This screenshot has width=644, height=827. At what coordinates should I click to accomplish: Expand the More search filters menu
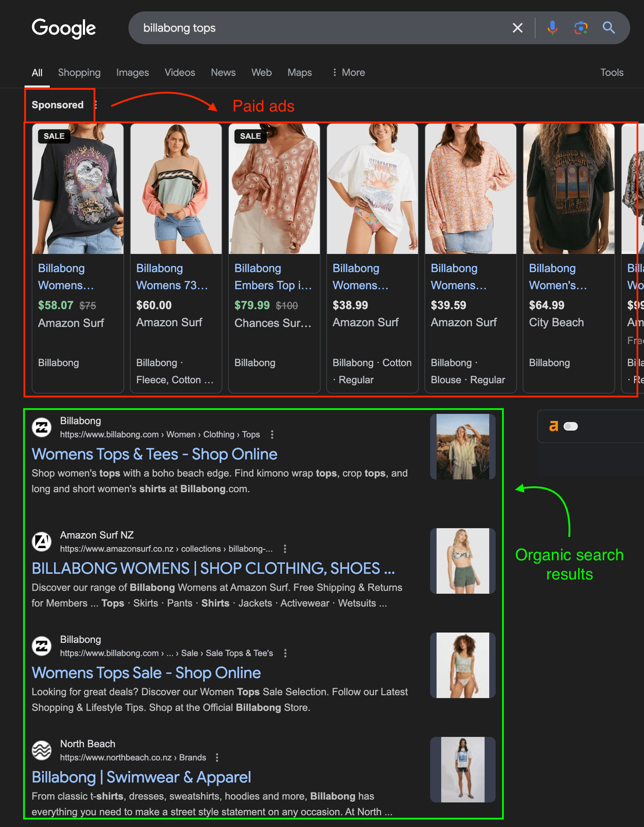[348, 72]
